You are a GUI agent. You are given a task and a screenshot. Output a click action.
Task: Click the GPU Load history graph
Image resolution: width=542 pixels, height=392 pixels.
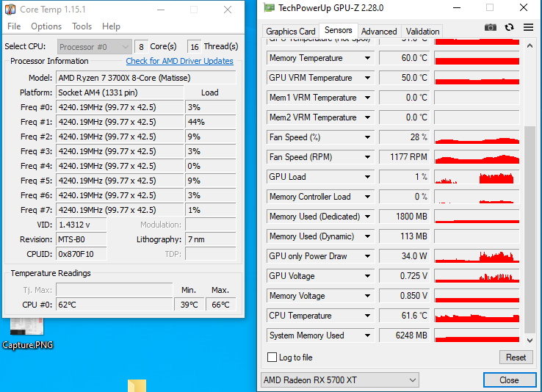point(477,177)
